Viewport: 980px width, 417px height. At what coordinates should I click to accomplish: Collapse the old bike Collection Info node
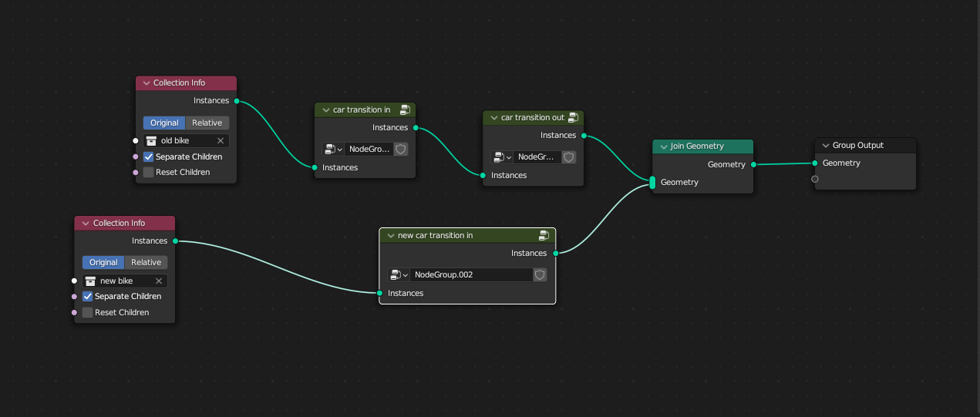pyautogui.click(x=146, y=83)
